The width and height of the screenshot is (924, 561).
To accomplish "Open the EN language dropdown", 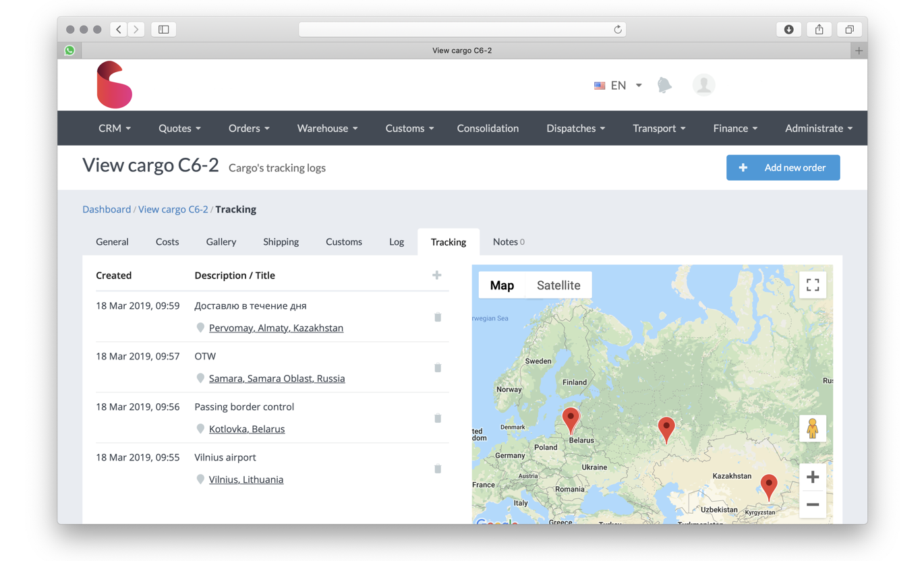I will click(x=618, y=85).
